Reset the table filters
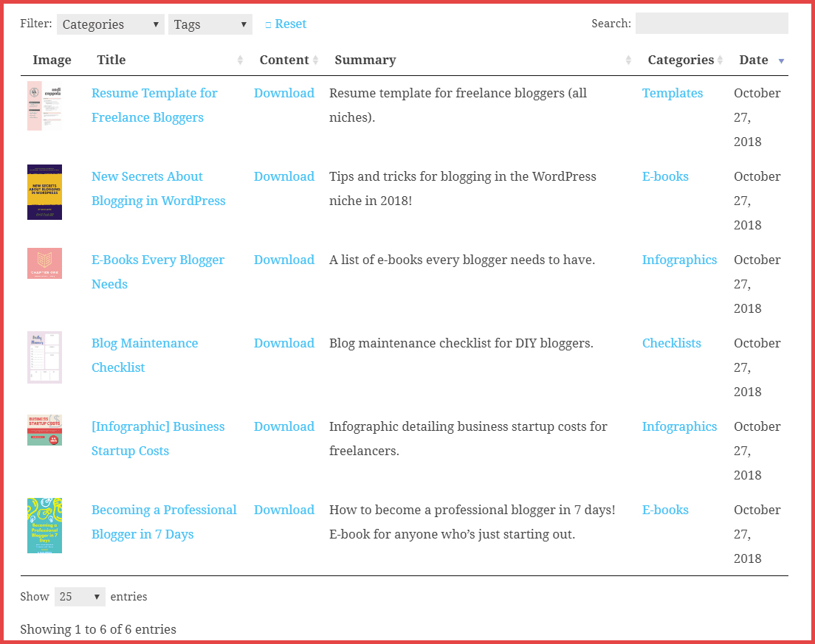The height and width of the screenshot is (644, 815). pyautogui.click(x=286, y=24)
